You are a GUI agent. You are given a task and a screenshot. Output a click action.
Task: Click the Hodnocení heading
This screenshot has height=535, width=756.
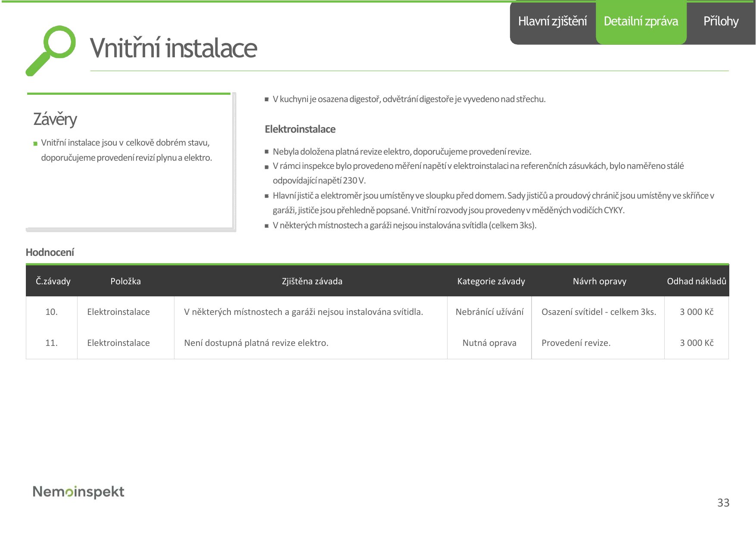pos(50,252)
